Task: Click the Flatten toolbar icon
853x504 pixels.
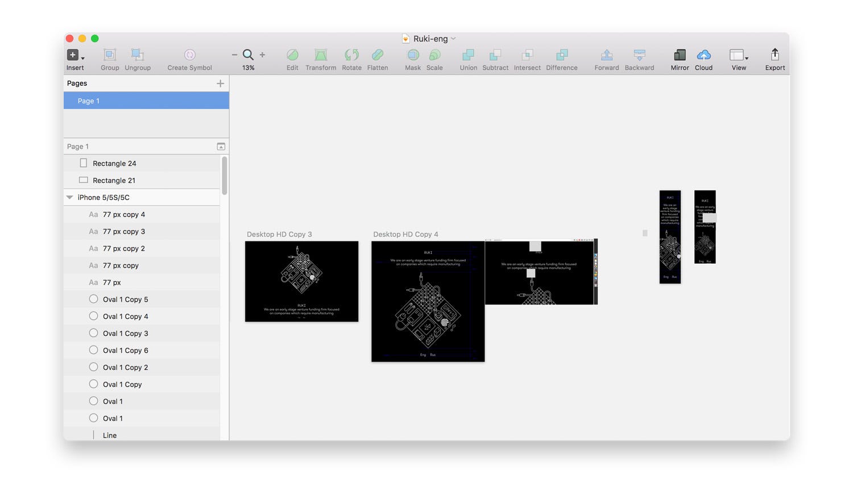Action: click(x=378, y=55)
